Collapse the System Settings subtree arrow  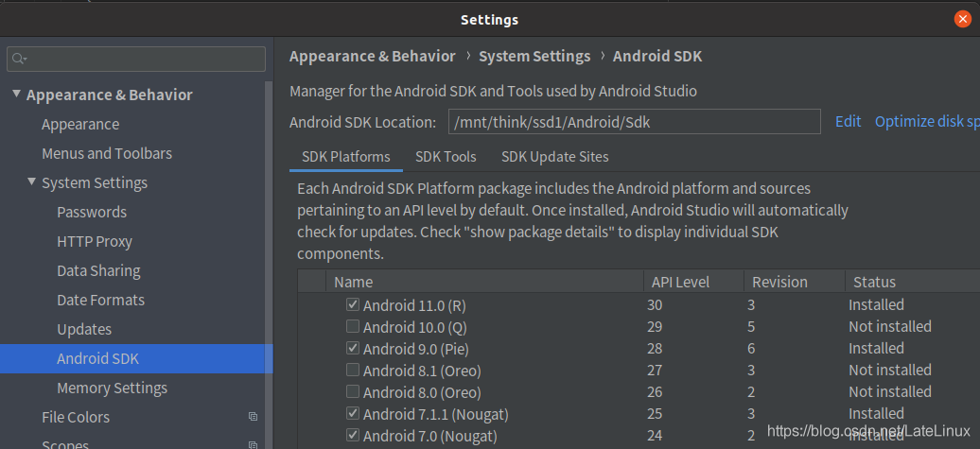(x=31, y=182)
